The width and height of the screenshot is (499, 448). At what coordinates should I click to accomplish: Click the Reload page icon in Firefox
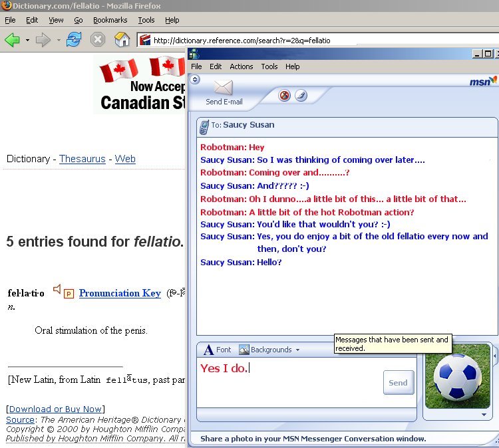73,40
